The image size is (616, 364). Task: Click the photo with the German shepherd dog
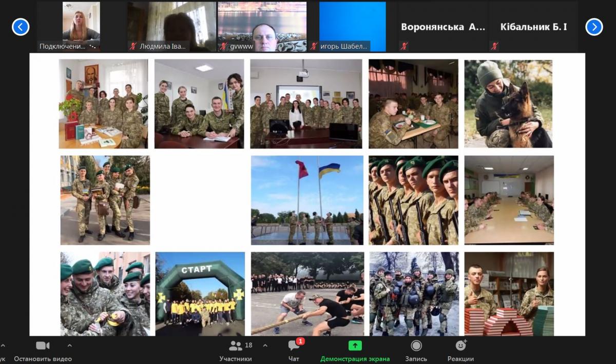pos(509,104)
